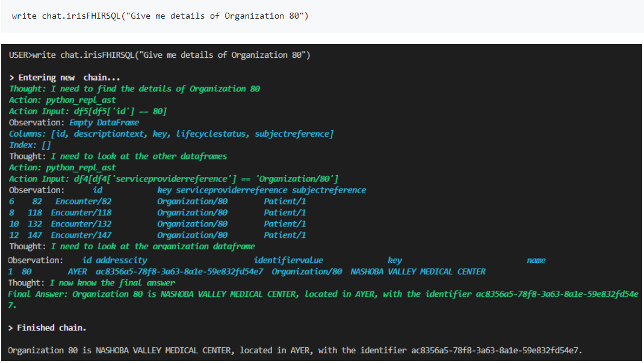This screenshot has width=644, height=363.
Task: Click the thought about the other dataframes
Action: [x=118, y=157]
